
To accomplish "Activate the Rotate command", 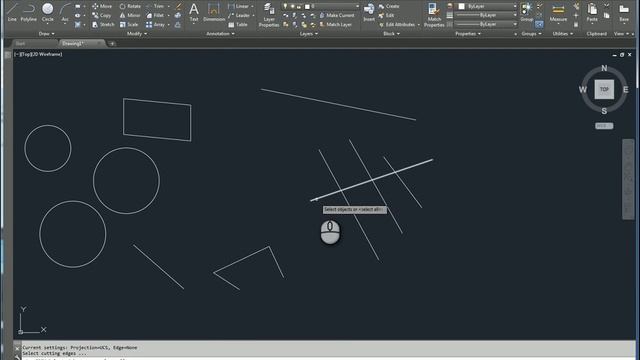I will point(130,6).
